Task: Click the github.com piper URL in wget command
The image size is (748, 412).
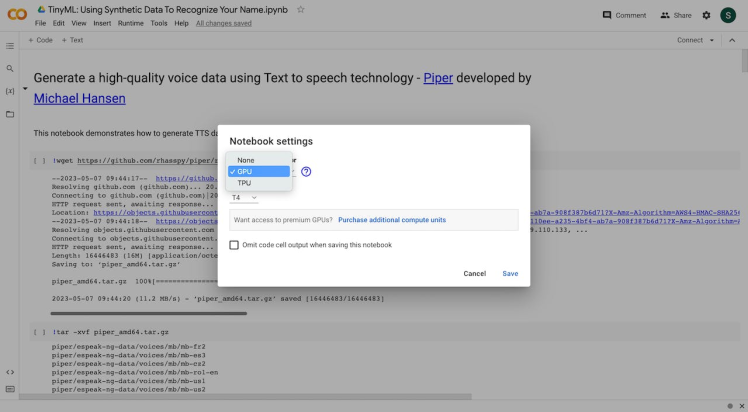Action: [x=147, y=161]
